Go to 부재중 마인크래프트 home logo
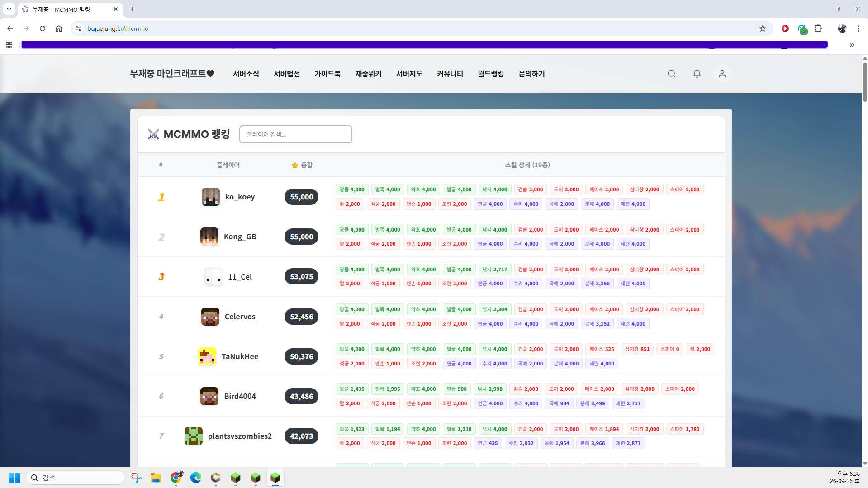 pyautogui.click(x=172, y=74)
